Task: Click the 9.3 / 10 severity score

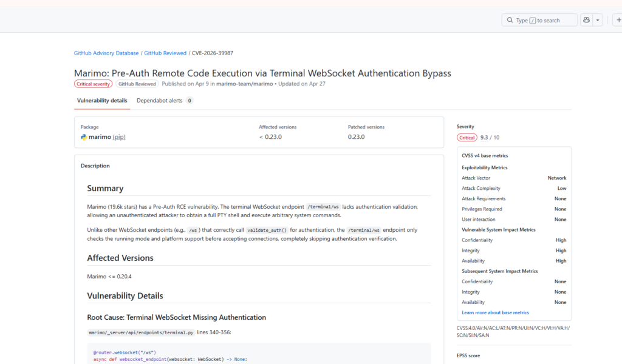Action: click(x=490, y=138)
